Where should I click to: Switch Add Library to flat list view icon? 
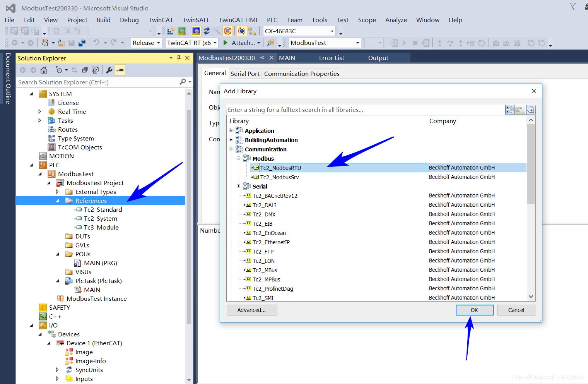click(519, 110)
